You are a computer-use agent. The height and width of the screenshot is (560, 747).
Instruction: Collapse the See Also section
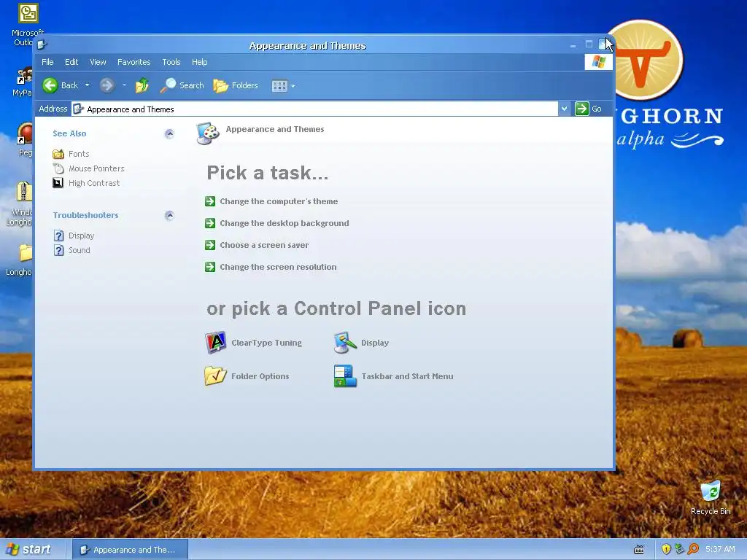coord(169,134)
